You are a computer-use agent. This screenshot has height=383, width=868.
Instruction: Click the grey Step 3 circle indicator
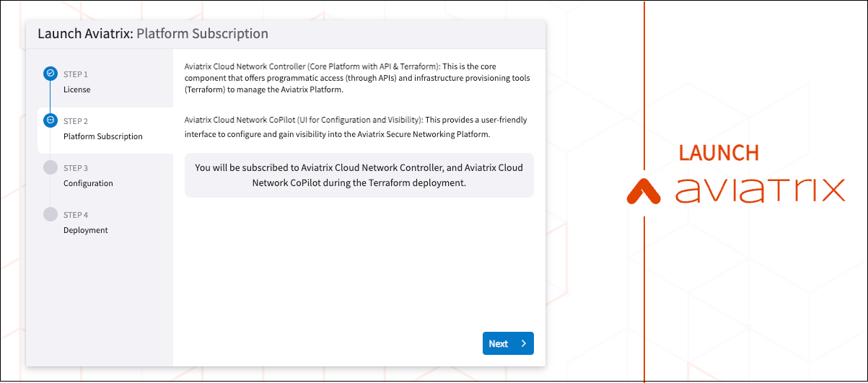(x=50, y=167)
